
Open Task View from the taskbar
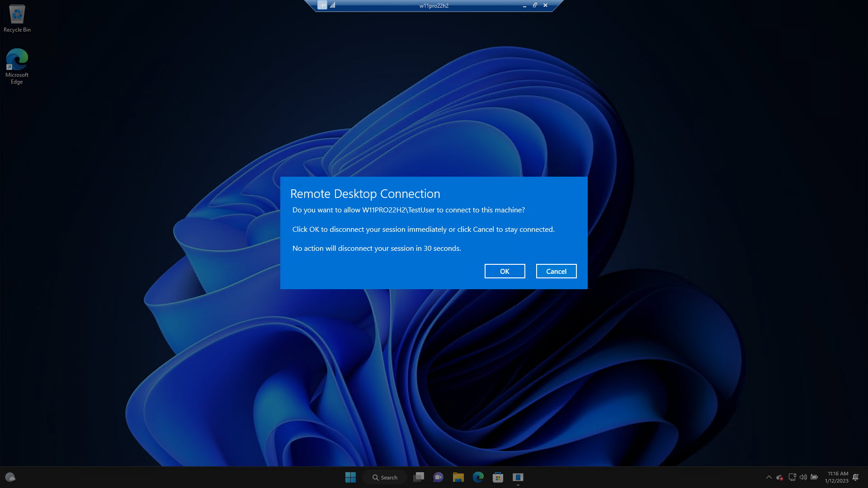point(418,477)
